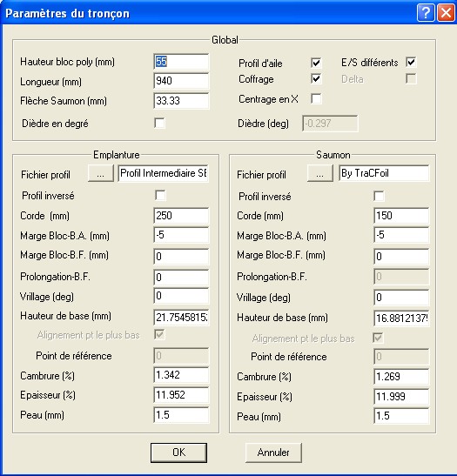Check Profil inversé under Saumon

(x=379, y=196)
